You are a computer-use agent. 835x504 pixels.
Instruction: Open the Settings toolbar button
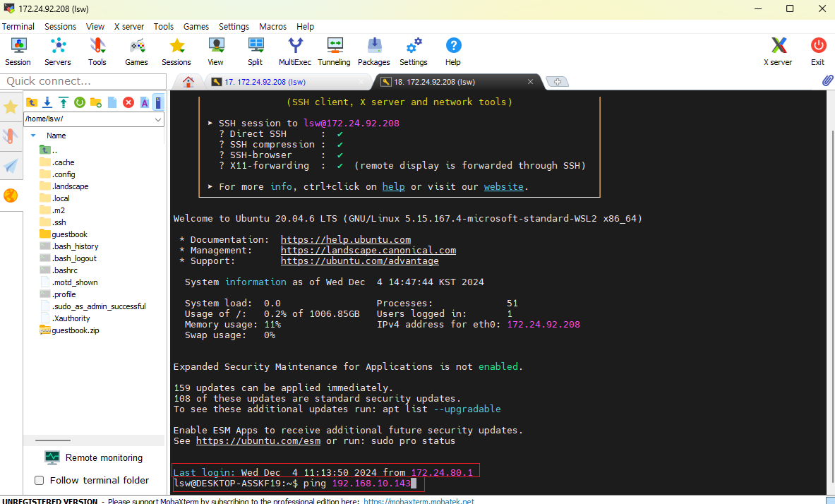coord(413,52)
